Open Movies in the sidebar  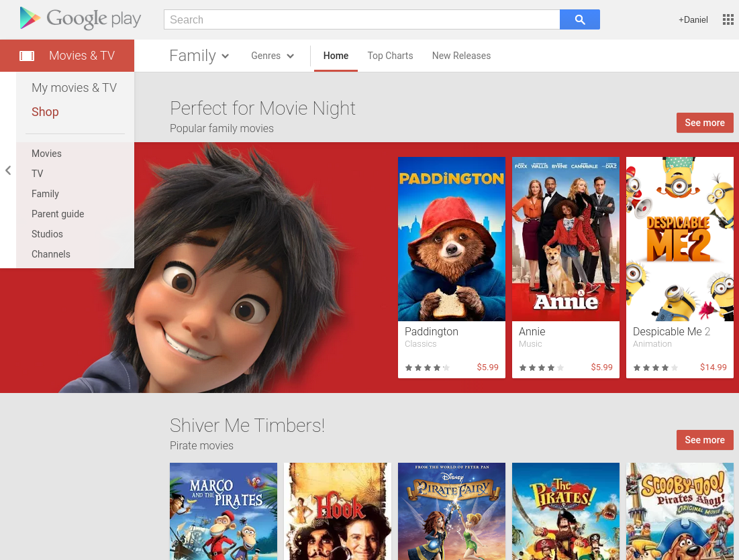[x=47, y=154]
